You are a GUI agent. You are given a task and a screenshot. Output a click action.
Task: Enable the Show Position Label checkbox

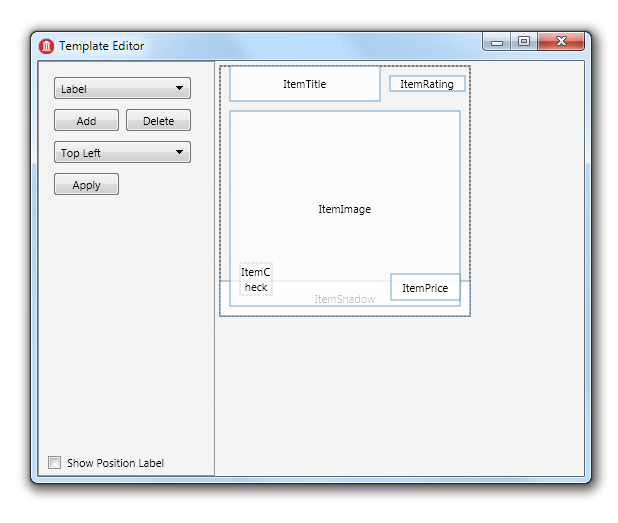[54, 462]
